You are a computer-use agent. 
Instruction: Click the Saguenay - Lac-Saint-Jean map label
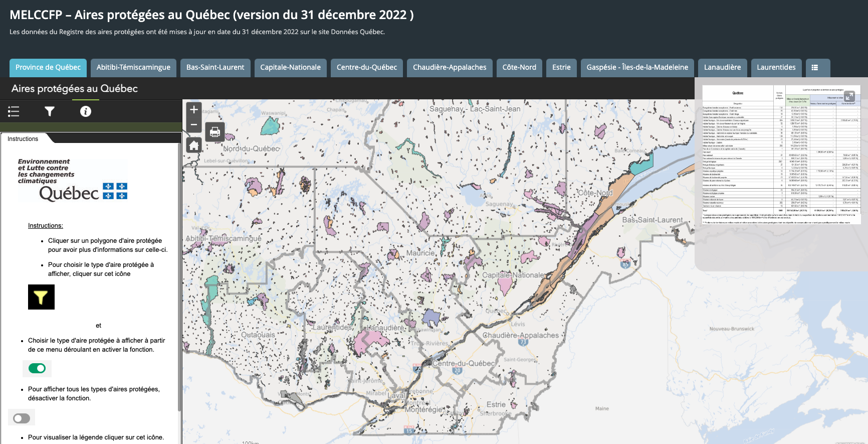[x=475, y=109]
